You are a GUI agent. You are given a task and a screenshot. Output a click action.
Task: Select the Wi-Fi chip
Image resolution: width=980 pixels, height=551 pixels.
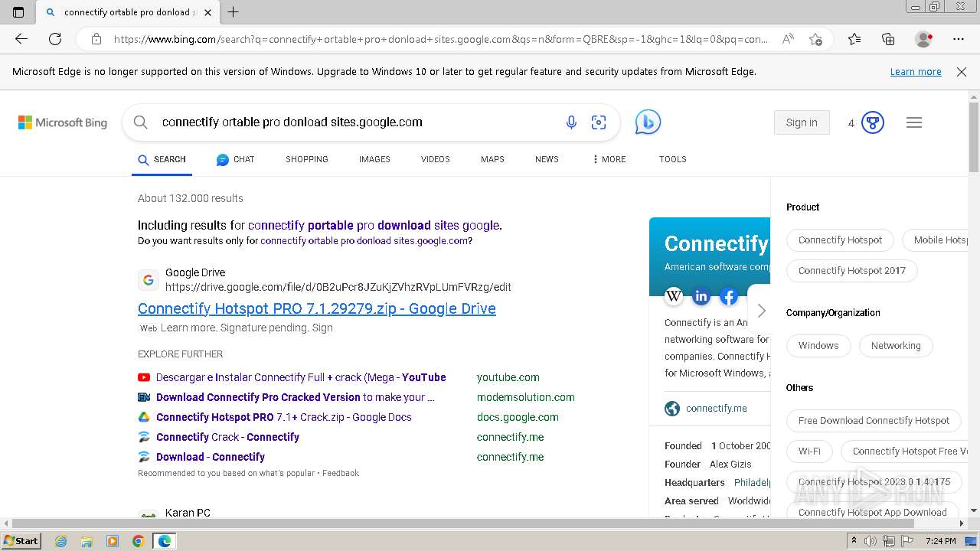[x=809, y=452]
